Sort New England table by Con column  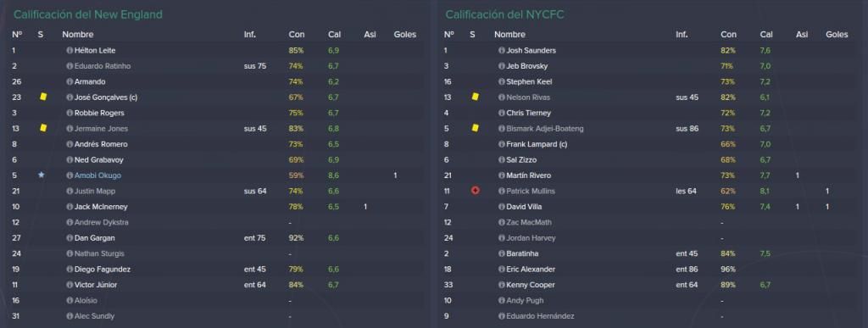[x=297, y=34]
